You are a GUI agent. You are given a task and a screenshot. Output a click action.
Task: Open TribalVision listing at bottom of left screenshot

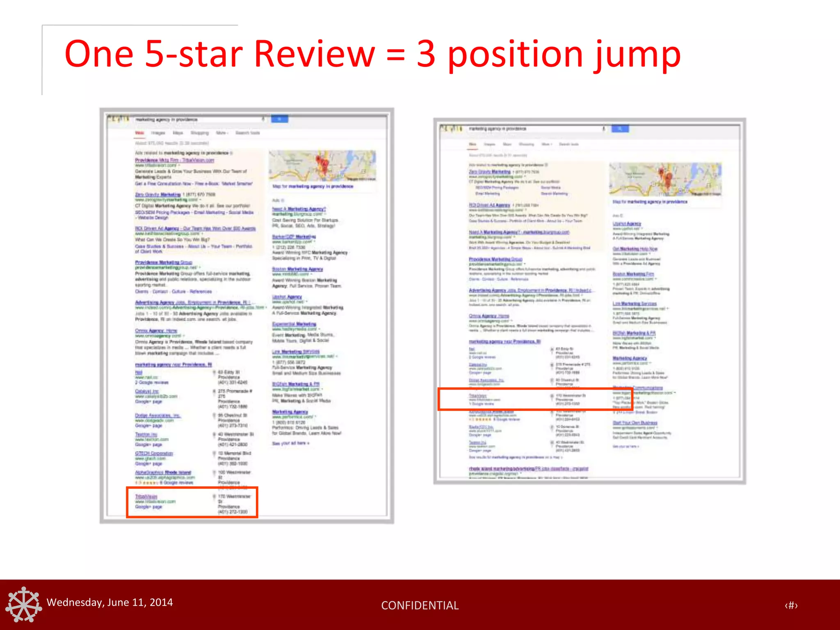click(x=146, y=497)
